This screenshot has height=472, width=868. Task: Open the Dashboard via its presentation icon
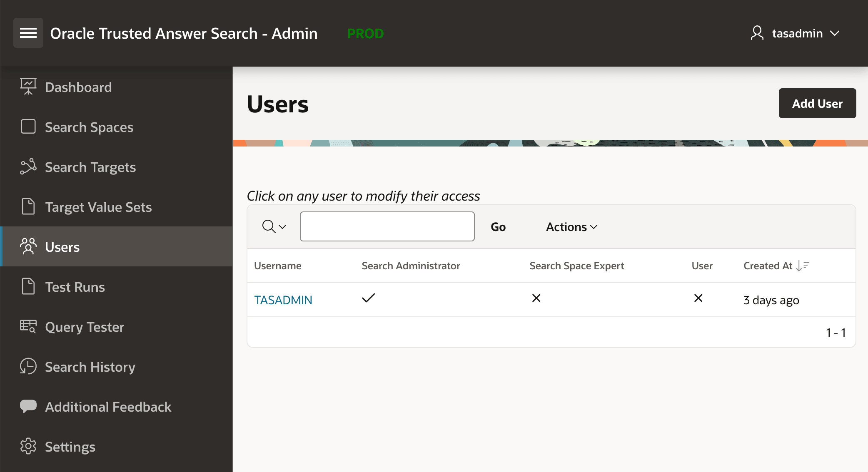pos(28,87)
